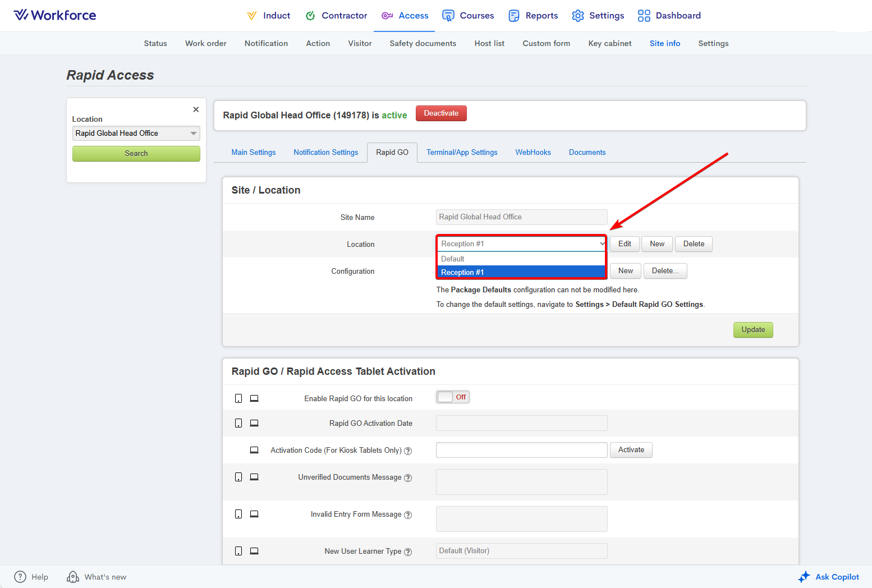Click help icon beside New User Learner Type
Viewport: 872px width, 588px height.
[408, 552]
